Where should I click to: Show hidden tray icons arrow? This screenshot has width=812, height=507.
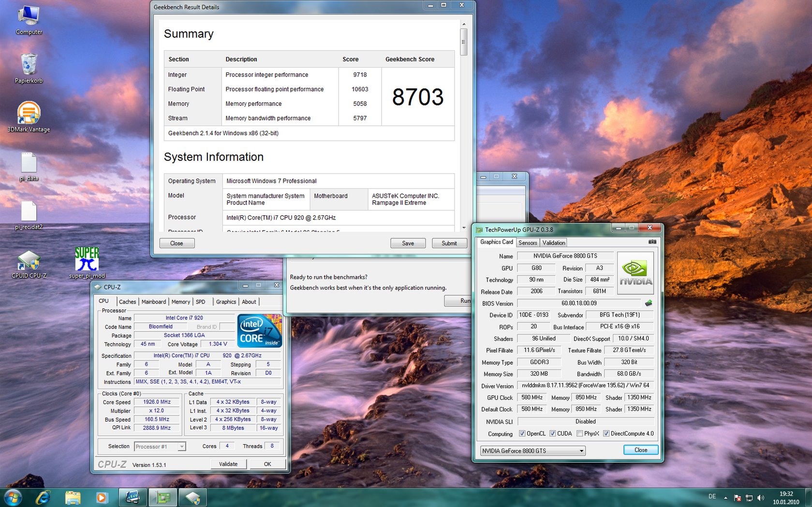[x=725, y=497]
